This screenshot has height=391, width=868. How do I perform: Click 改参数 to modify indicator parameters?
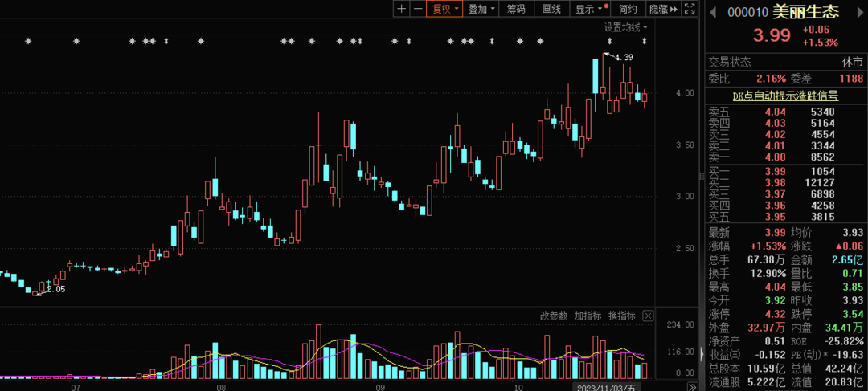point(554,316)
